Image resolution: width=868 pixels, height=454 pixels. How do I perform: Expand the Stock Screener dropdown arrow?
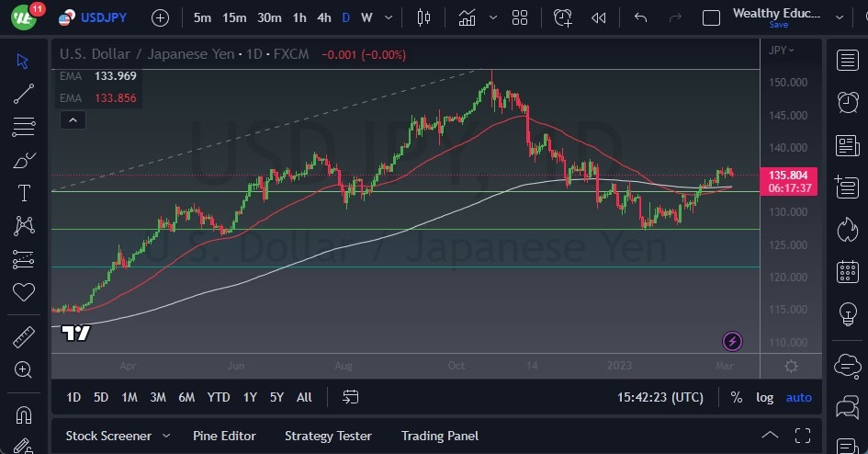click(x=166, y=436)
